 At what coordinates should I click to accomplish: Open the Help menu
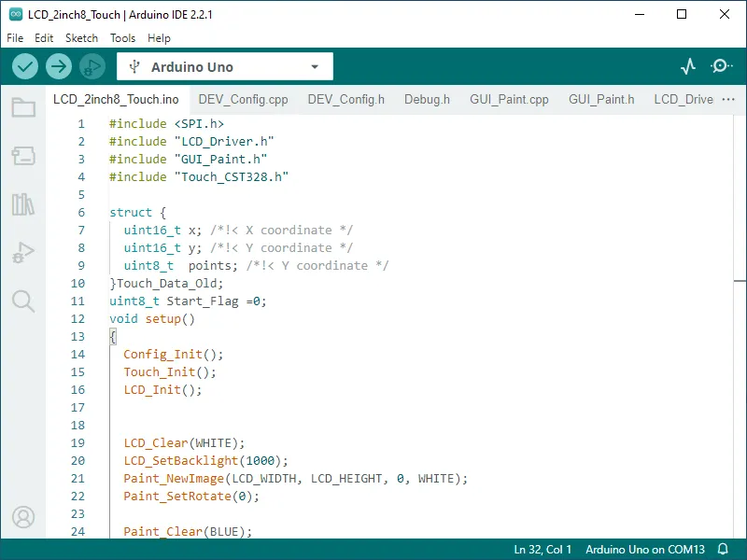coord(159,38)
